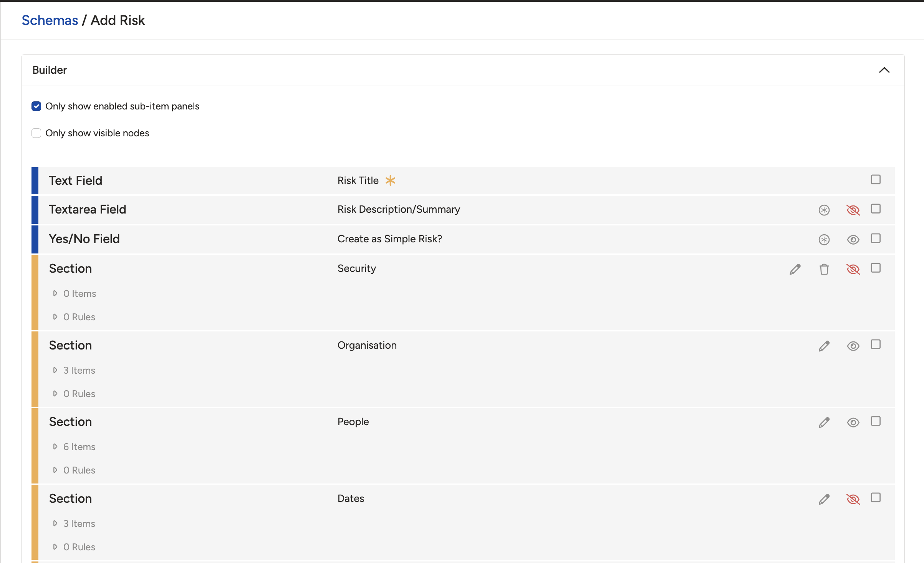Uncheck Only show enabled sub-item panels

pos(36,106)
